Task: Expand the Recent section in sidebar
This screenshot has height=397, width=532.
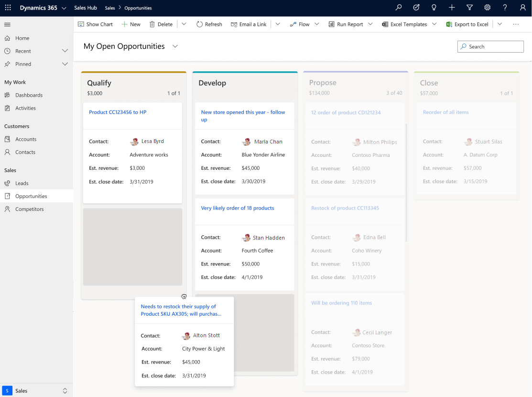Action: coord(65,51)
